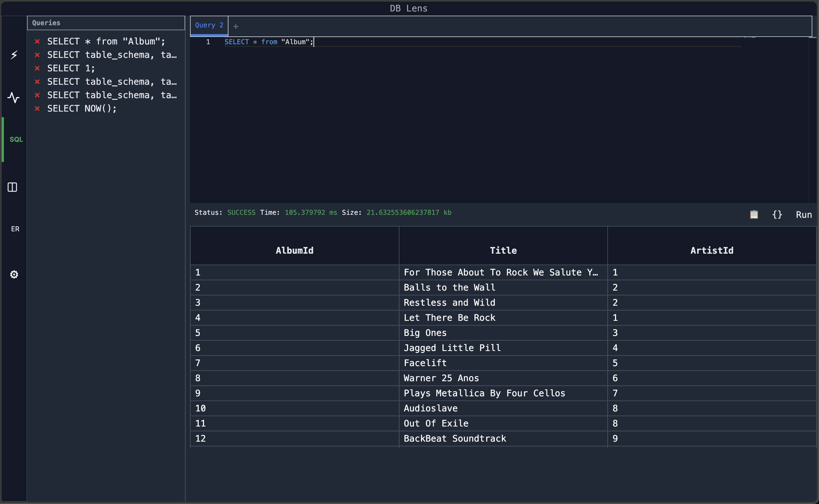Click the ArtistId column header

(712, 250)
